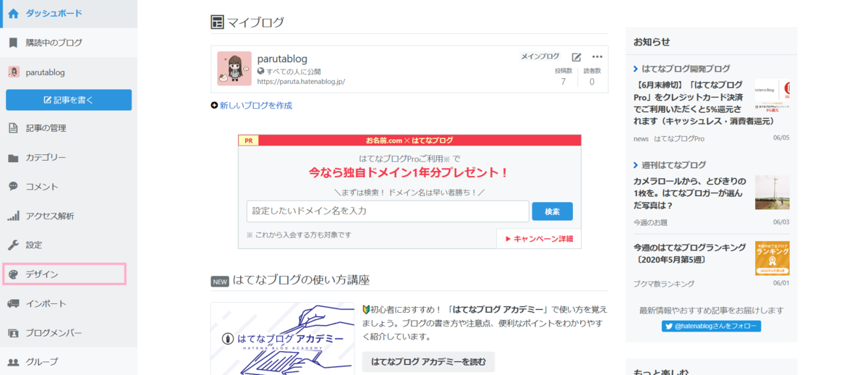
Task: Open 購読中のブログ in the sidebar
Action: pos(69,43)
